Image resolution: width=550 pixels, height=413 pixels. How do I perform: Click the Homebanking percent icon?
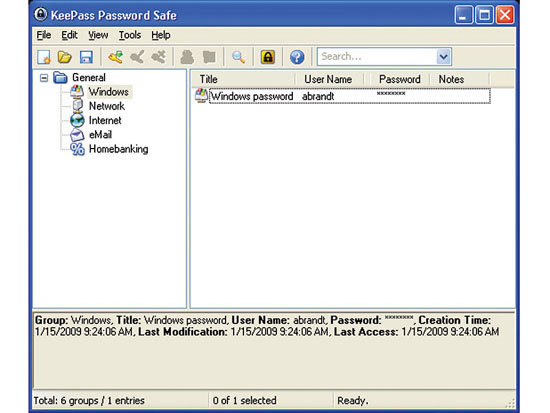click(x=77, y=149)
